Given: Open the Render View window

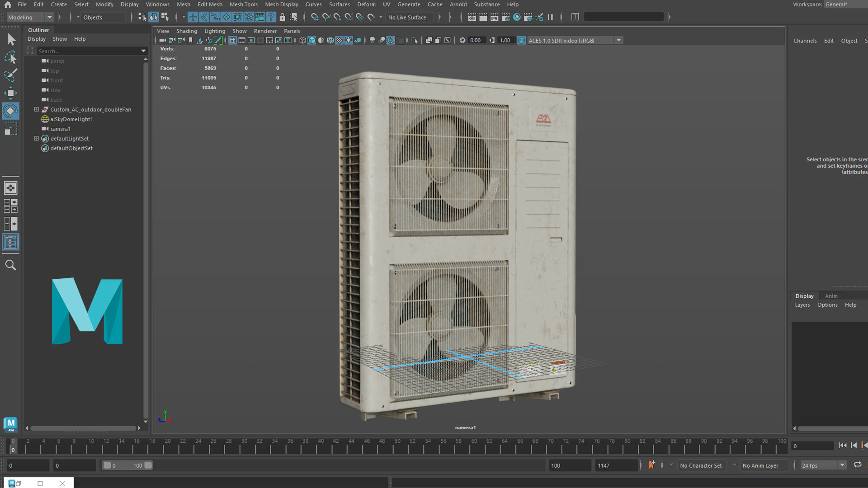Looking at the screenshot, I should tap(472, 17).
